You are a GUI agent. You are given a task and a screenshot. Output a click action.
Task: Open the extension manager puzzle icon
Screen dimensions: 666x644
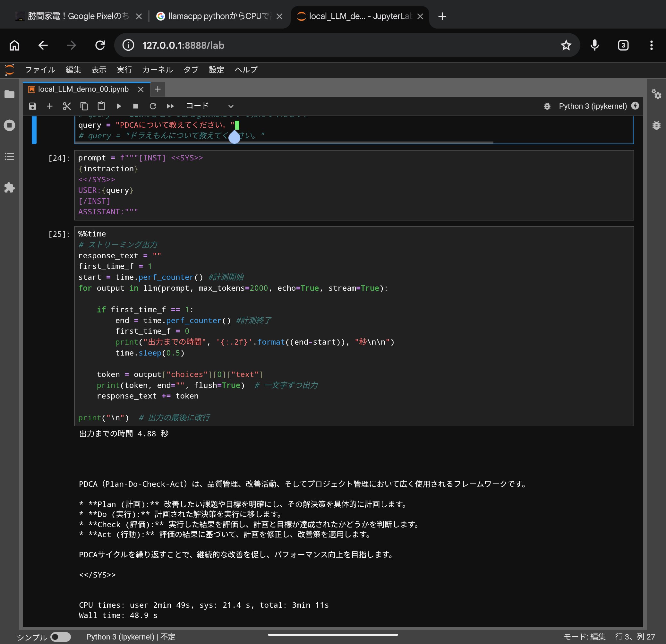pyautogui.click(x=10, y=188)
